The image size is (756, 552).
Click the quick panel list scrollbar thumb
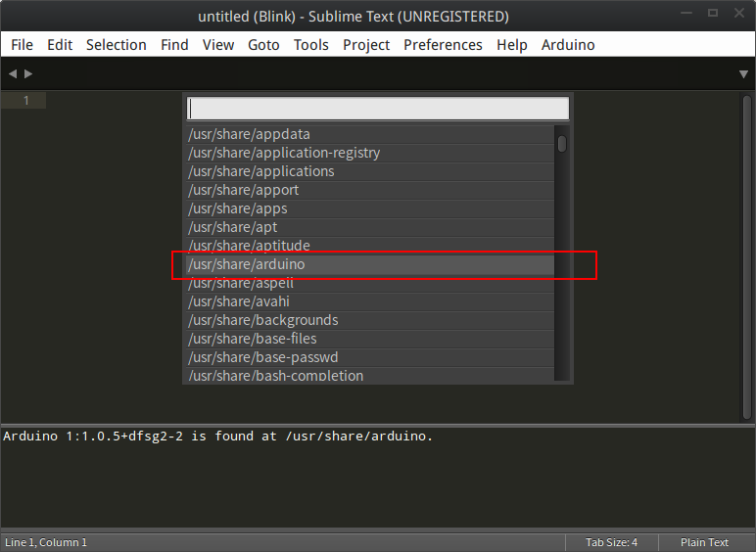[562, 144]
